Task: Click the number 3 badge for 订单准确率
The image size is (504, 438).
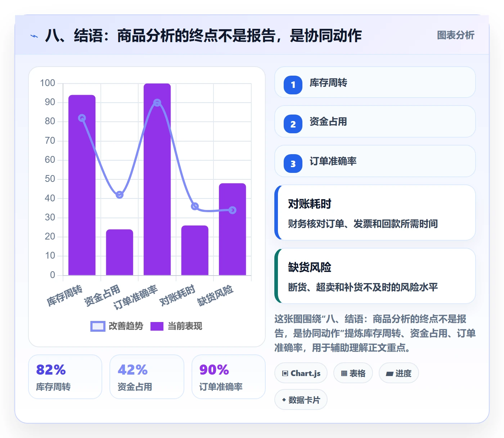Action: point(293,164)
